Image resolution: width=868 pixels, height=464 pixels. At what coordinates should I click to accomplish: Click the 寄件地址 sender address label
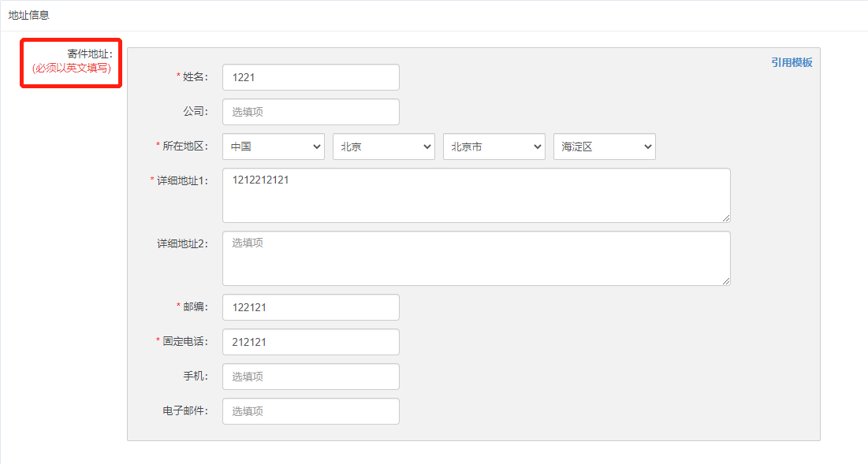(x=90, y=54)
